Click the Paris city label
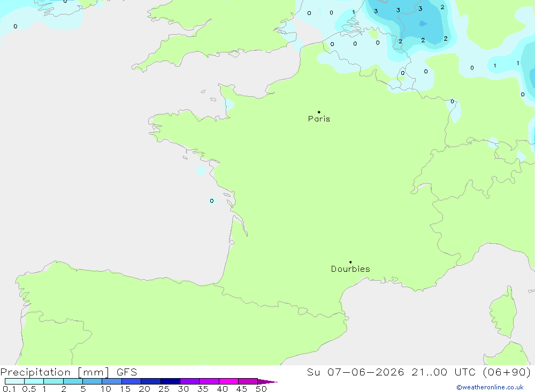 319,119
